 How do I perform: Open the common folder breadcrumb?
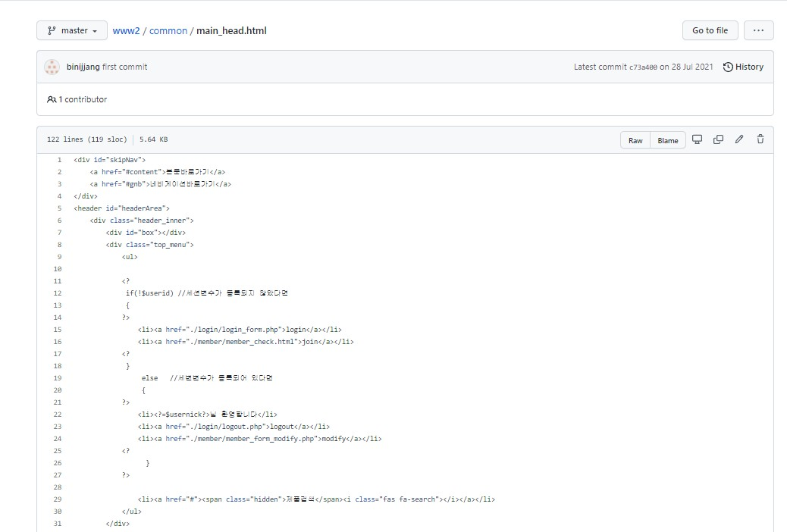[x=168, y=31]
